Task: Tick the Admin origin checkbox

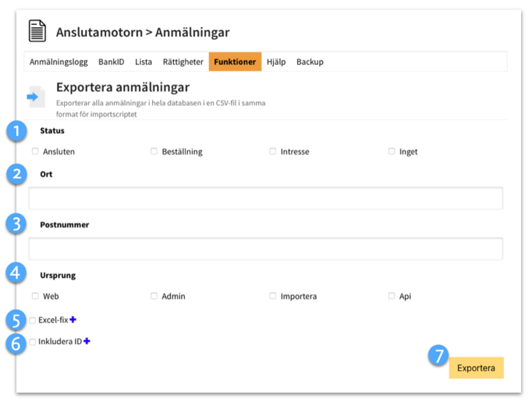Action: point(154,296)
